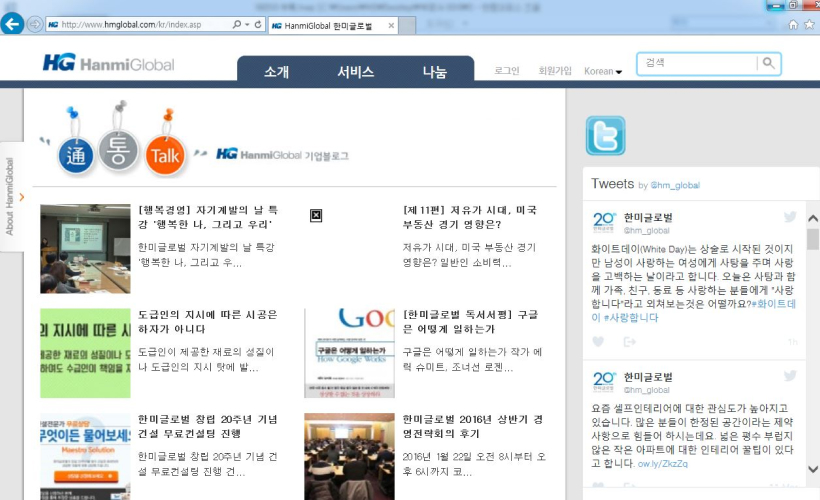
Task: Open article 2016년 상반기 경영전략회의 후기
Action: (x=473, y=426)
